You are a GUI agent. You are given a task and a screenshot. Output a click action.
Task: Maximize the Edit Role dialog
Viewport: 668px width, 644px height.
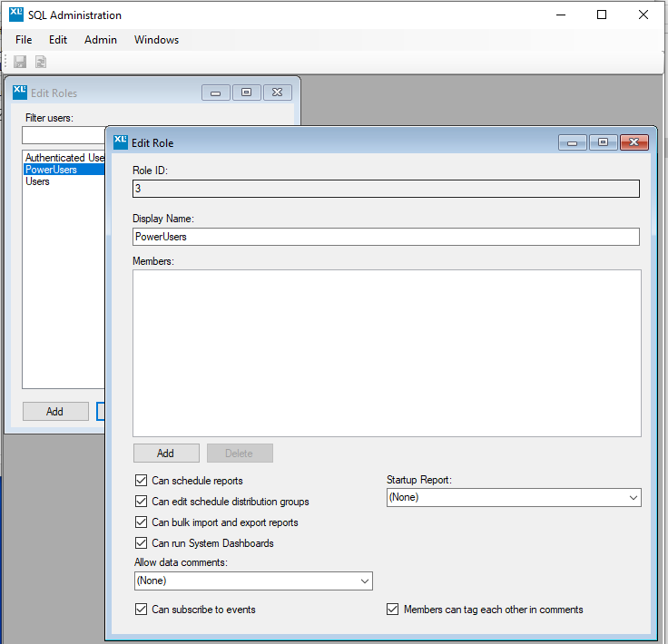[x=603, y=142]
